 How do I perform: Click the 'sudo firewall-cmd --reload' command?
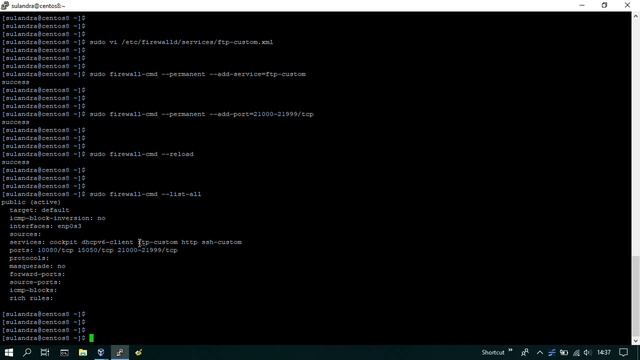142,154
